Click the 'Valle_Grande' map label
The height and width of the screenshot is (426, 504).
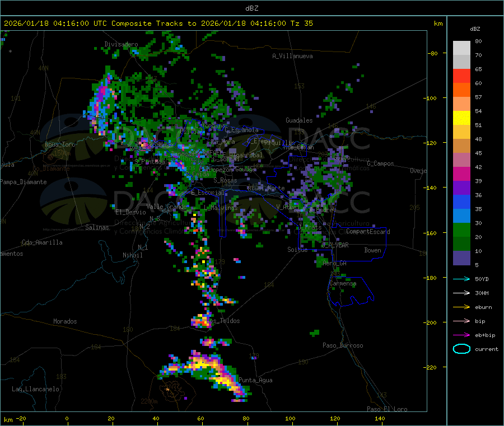[x=166, y=207]
